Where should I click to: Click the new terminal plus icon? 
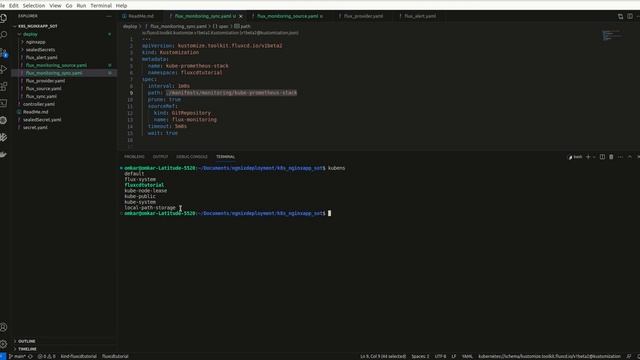pos(588,157)
